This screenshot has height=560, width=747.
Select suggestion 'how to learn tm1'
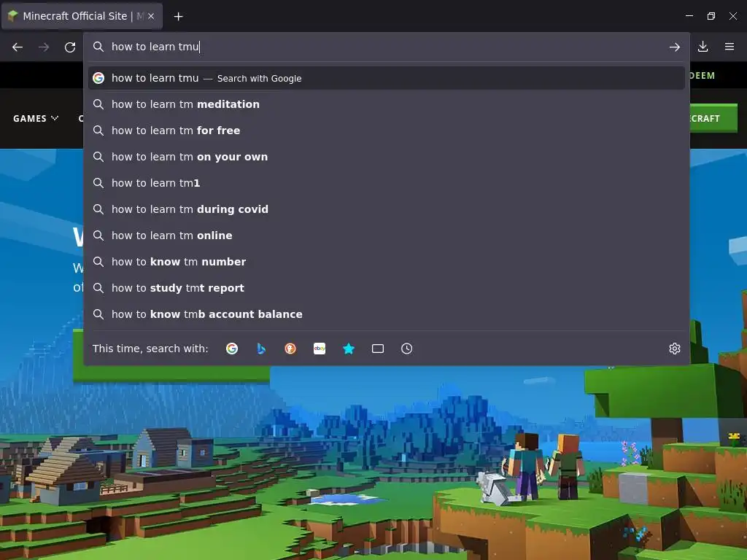[387, 183]
